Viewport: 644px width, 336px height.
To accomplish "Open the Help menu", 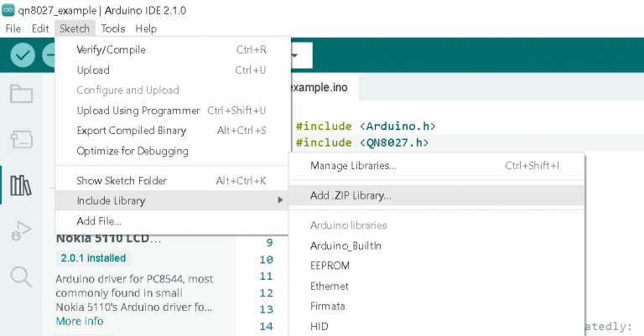I will point(146,28).
